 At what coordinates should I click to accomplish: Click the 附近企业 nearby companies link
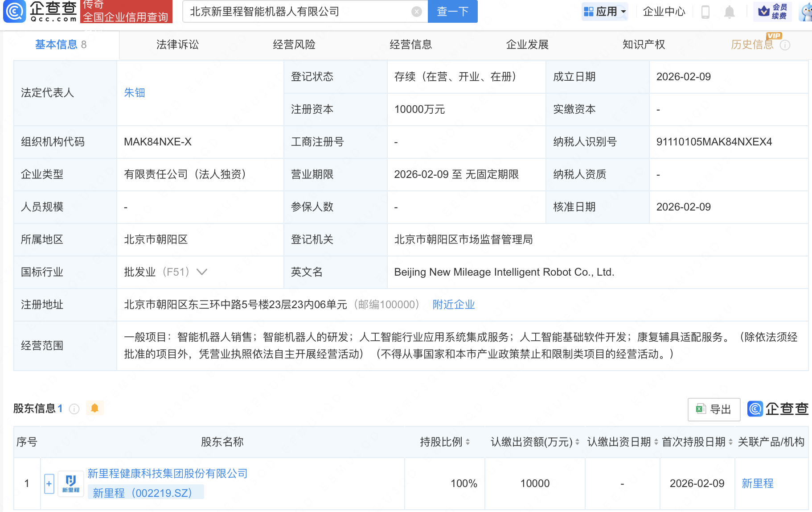[x=453, y=305]
